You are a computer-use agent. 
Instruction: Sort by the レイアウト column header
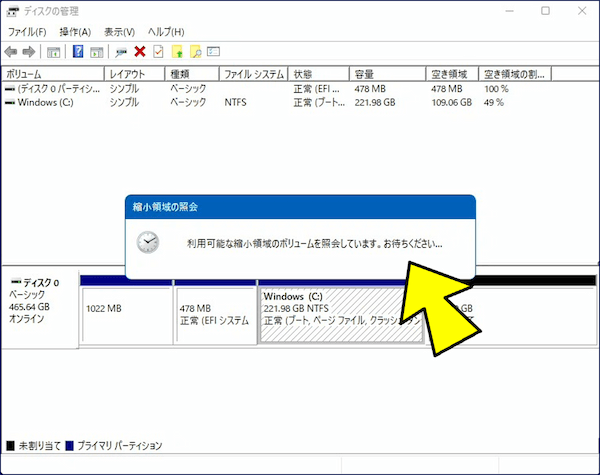click(x=135, y=74)
